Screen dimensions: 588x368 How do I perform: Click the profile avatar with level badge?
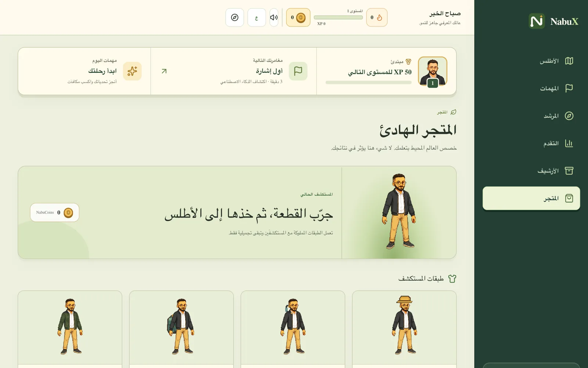[433, 71]
